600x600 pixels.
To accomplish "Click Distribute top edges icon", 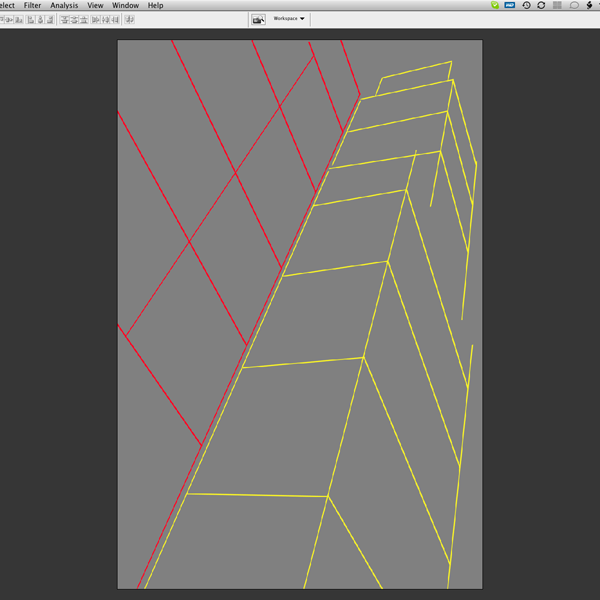I will click(x=64, y=20).
